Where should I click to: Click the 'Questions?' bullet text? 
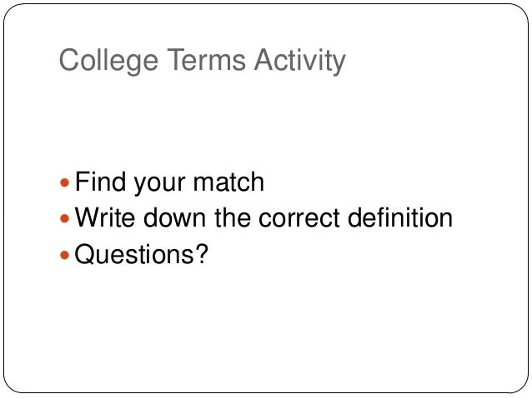(x=141, y=254)
